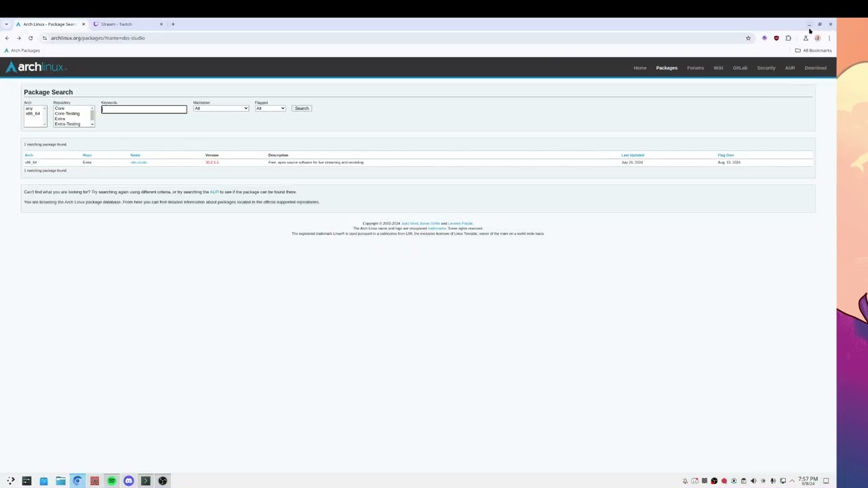Screen dimensions: 868x488
Task: Toggle notifications with the bell tray icon
Action: click(685, 481)
